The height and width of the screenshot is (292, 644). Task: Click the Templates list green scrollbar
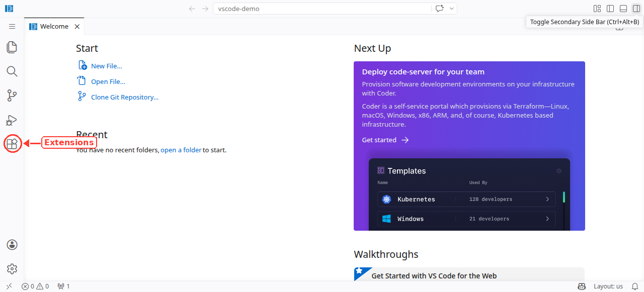coord(564,197)
